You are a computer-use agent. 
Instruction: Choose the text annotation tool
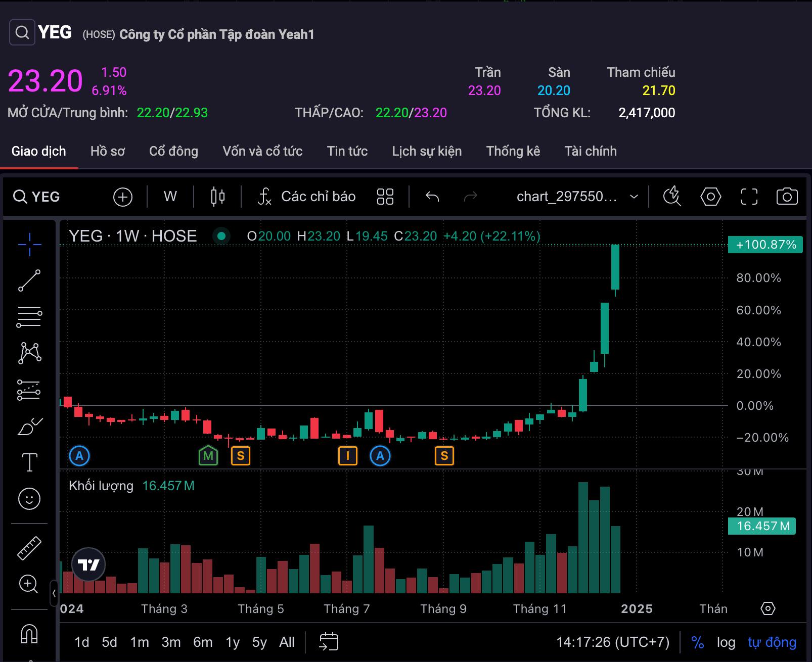click(x=29, y=462)
